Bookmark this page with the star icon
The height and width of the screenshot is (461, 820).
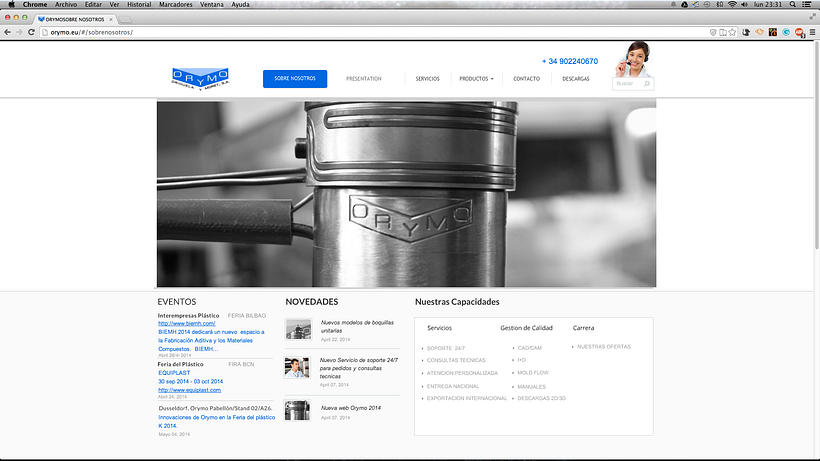pos(733,32)
